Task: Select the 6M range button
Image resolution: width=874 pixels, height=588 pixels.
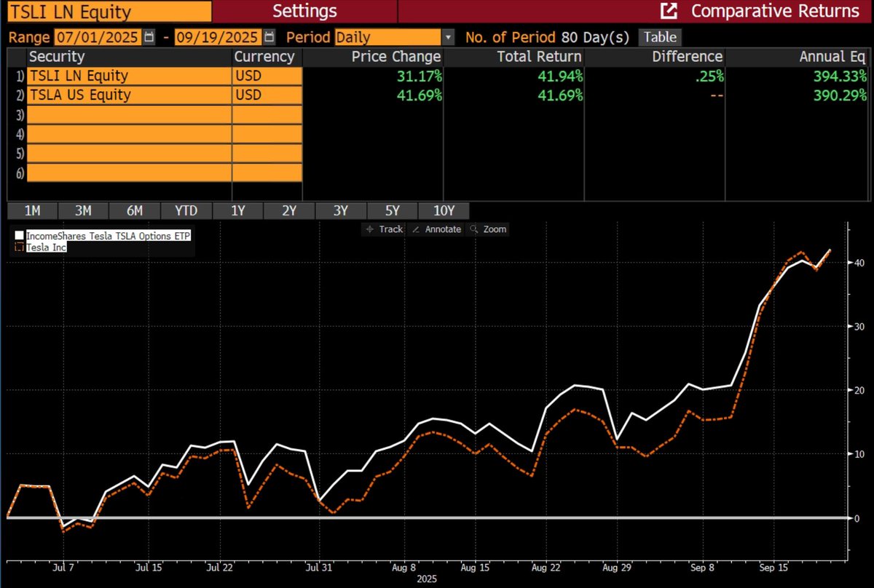Action: [x=135, y=210]
